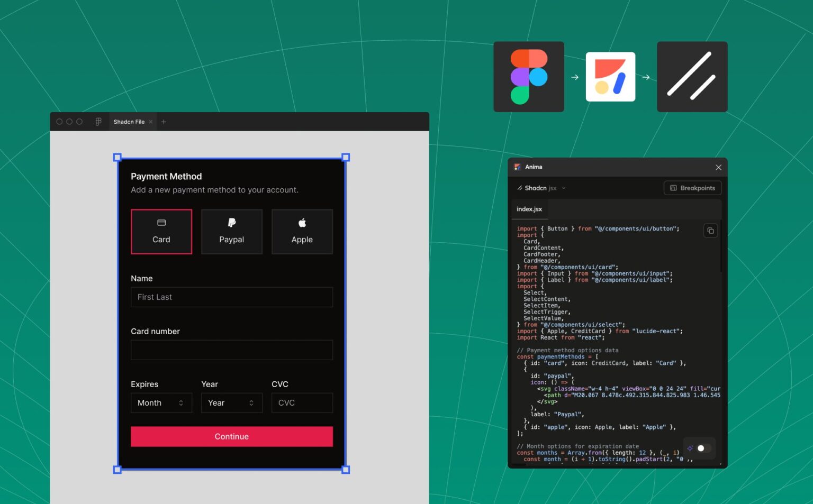Click the copy code icon in index.jsx
The height and width of the screenshot is (504, 813).
coord(710,231)
